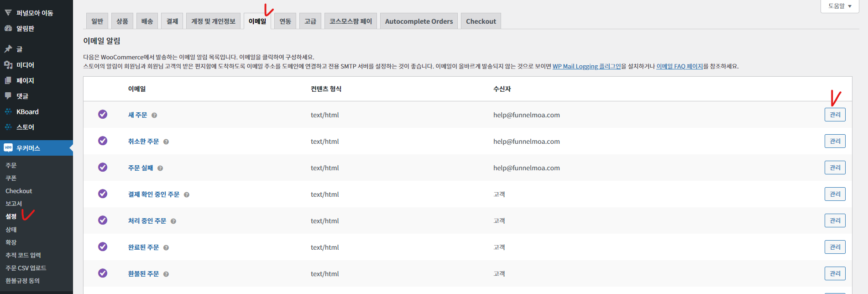Click 관리 button for 취소한 주문
The image size is (868, 294).
[835, 141]
